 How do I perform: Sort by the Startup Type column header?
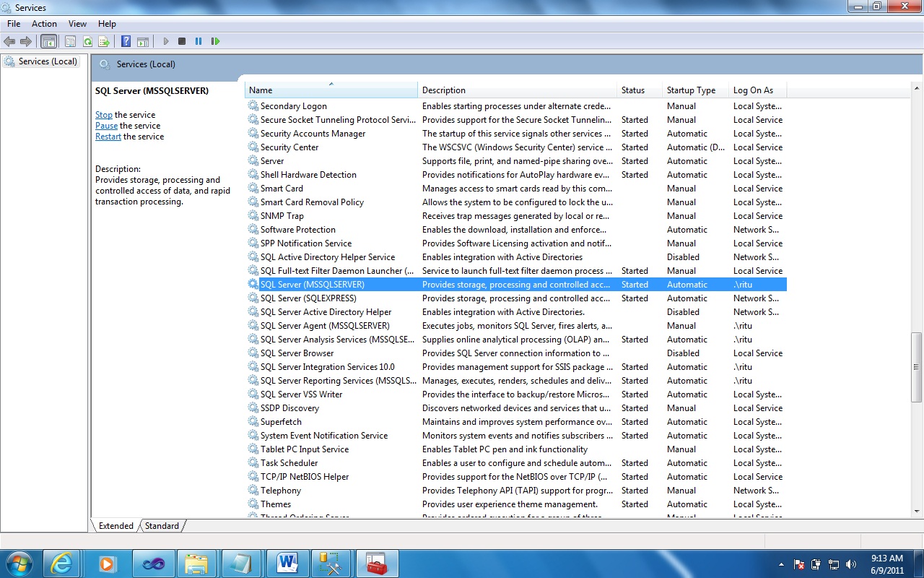[x=696, y=90]
